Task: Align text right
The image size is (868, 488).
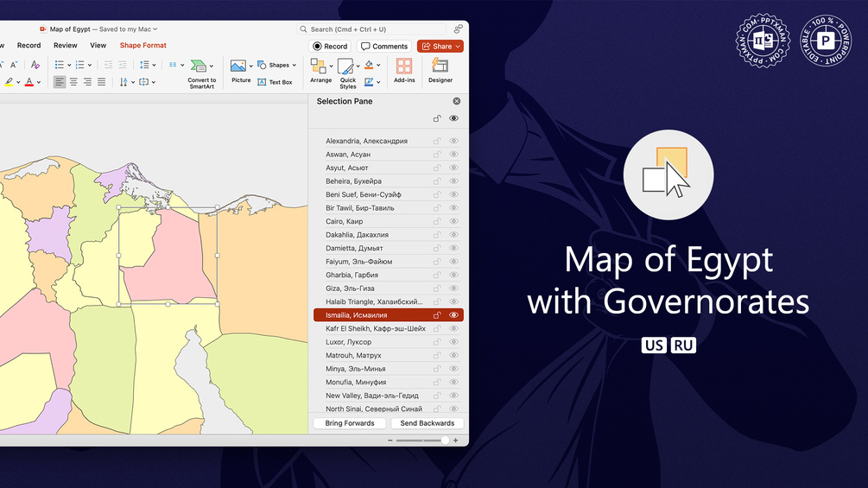Action: coord(87,82)
